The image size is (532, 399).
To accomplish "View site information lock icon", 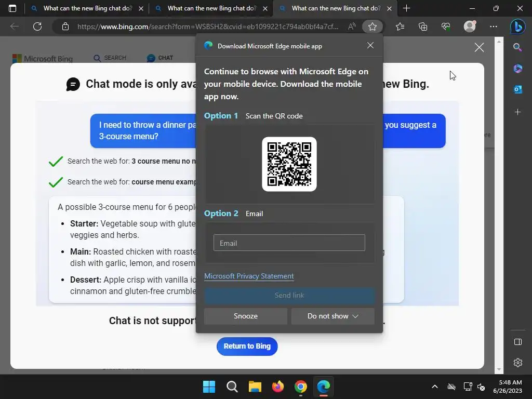I will click(x=65, y=26).
